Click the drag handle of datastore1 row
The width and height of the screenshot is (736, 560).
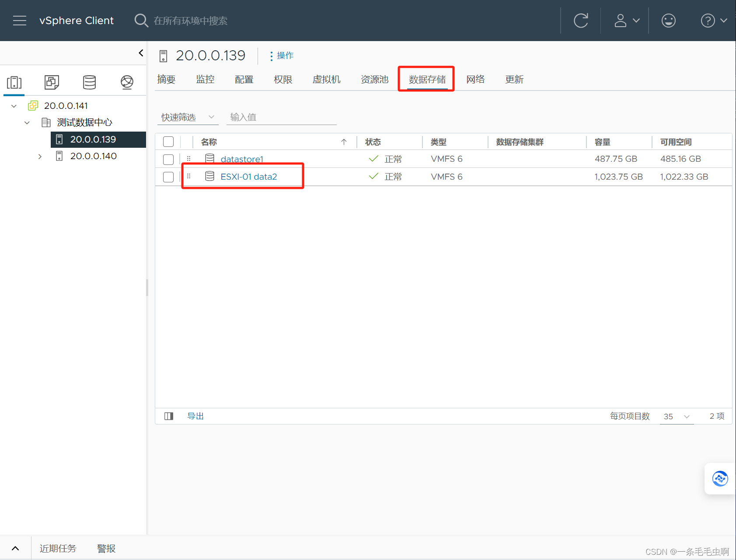coord(189,158)
